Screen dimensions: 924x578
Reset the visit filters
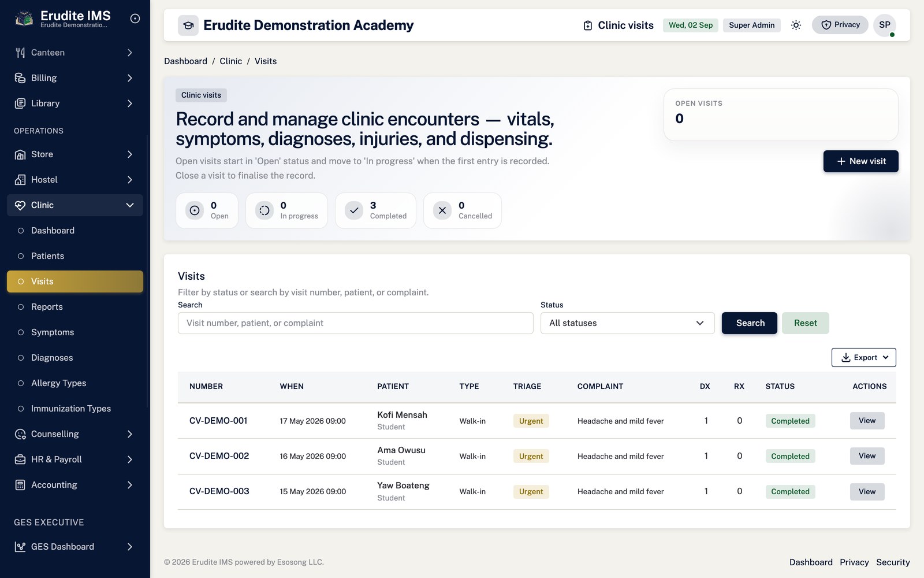805,323
